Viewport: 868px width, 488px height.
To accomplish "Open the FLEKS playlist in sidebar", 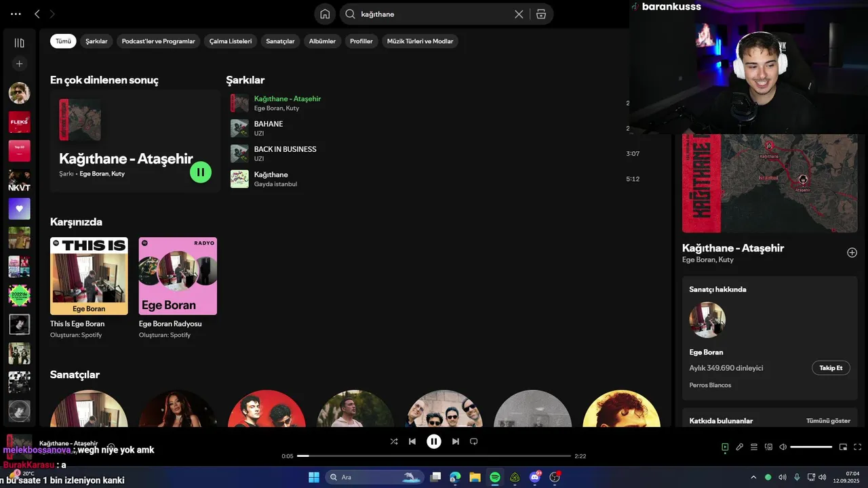I will [19, 122].
